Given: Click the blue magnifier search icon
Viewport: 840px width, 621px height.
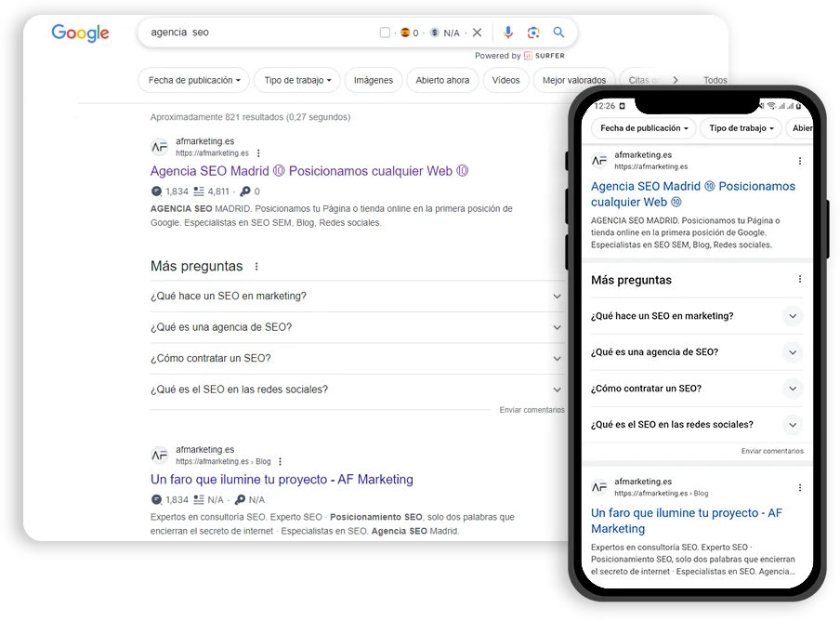Looking at the screenshot, I should tap(558, 33).
